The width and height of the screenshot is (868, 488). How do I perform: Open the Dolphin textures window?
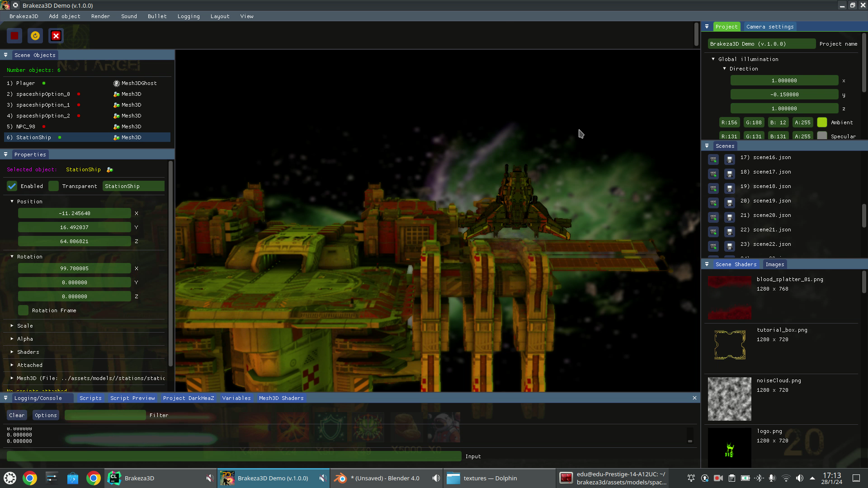coord(499,478)
